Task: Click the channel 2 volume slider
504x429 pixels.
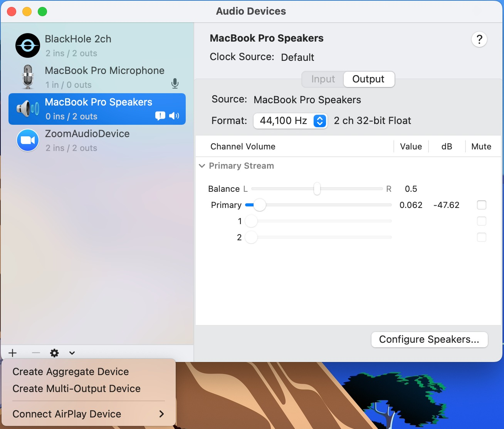Action: tap(319, 237)
